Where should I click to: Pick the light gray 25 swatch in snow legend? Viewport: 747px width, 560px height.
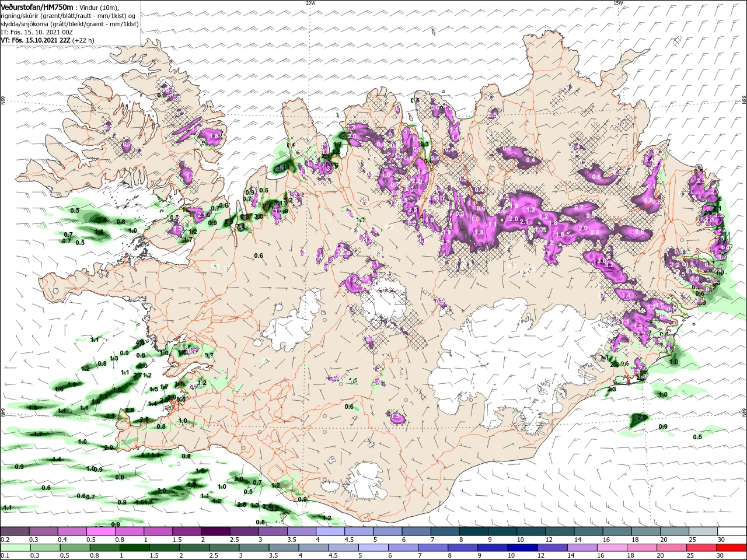703,531
